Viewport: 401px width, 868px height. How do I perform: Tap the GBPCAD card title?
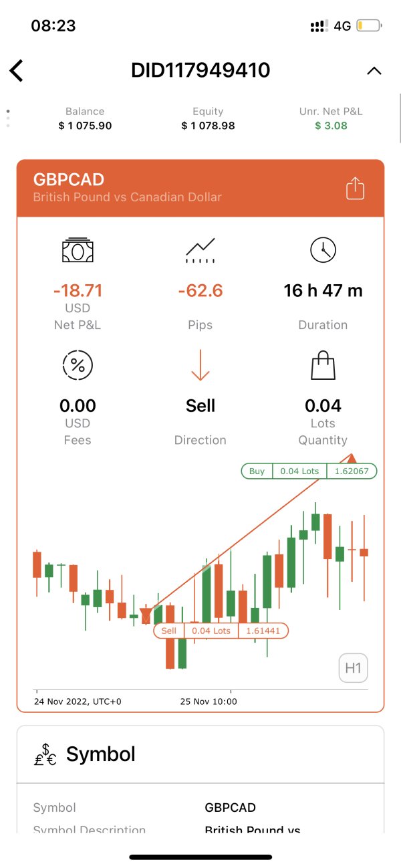[69, 179]
